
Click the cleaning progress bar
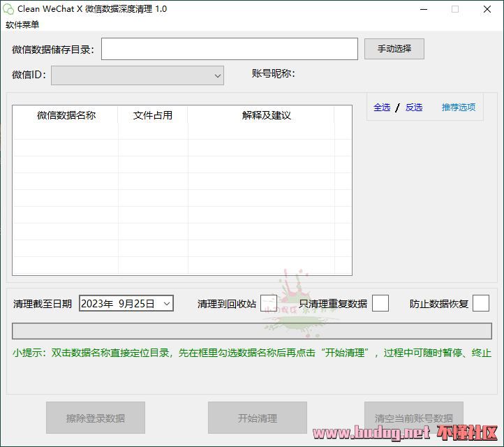pyautogui.click(x=251, y=330)
